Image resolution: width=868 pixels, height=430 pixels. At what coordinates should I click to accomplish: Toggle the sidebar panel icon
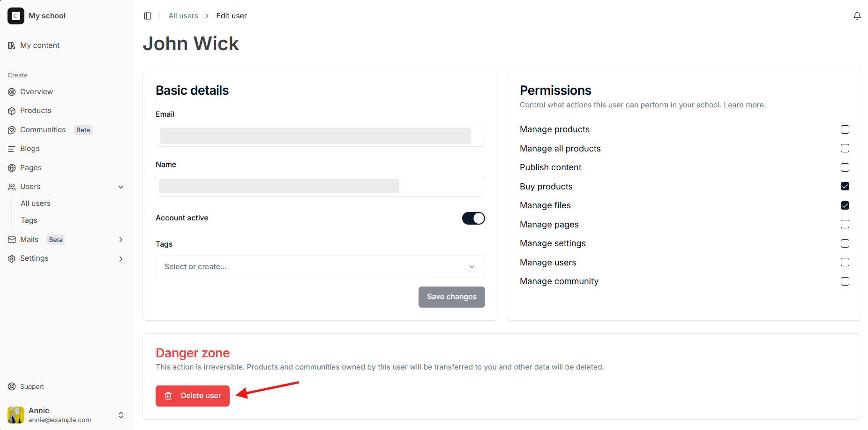148,16
